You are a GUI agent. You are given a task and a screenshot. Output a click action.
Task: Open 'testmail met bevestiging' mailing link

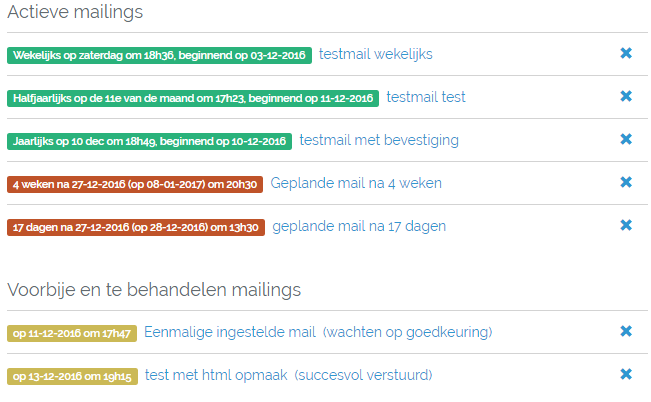point(379,140)
